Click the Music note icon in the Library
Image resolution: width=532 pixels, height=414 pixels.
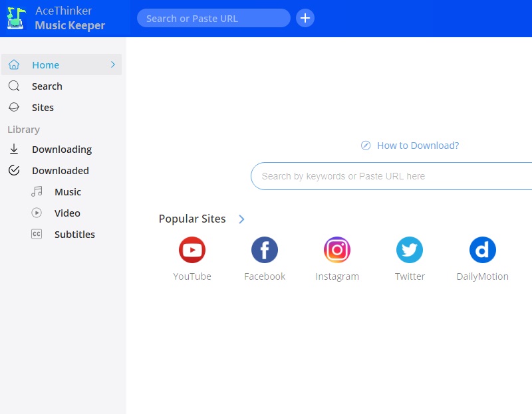[x=37, y=191]
